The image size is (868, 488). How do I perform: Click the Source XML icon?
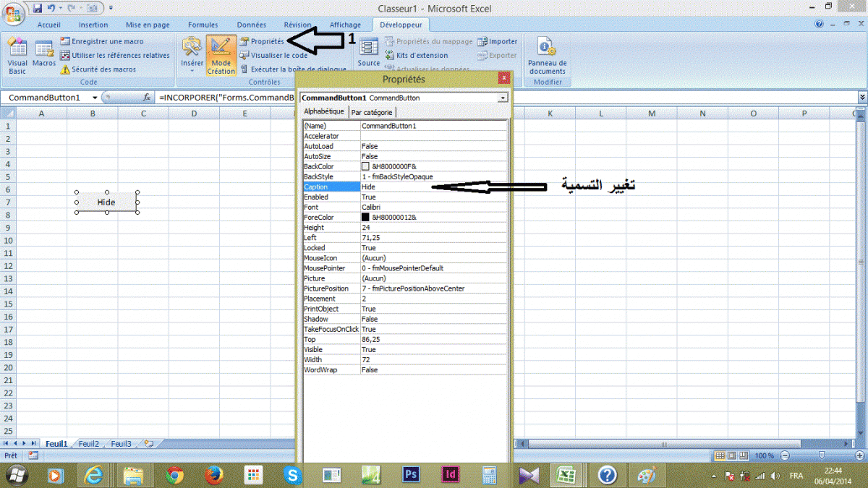(x=369, y=51)
